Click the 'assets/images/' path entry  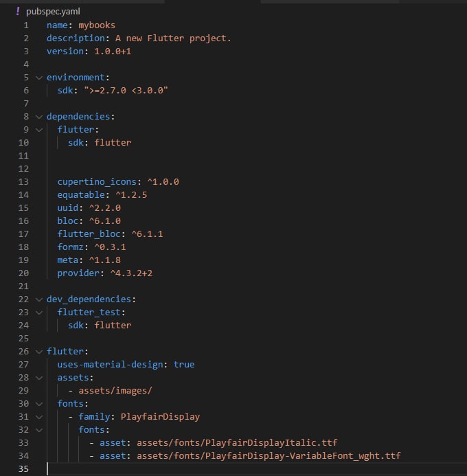click(115, 391)
